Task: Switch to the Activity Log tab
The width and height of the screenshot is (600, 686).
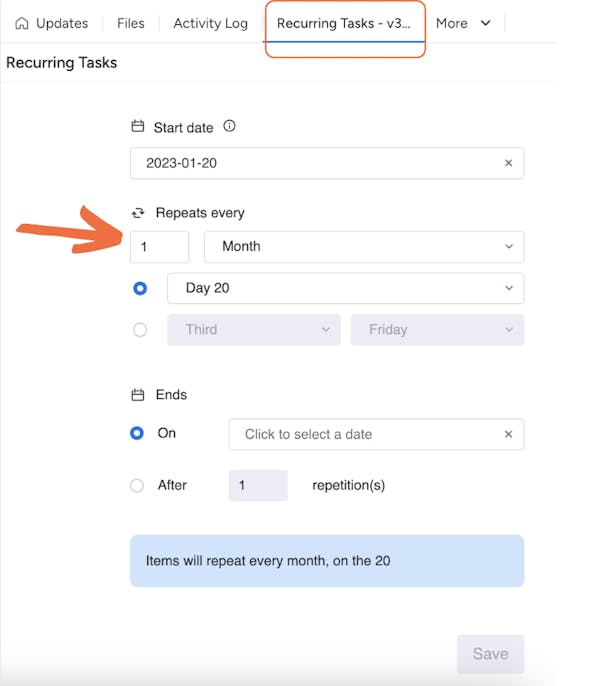Action: click(210, 23)
